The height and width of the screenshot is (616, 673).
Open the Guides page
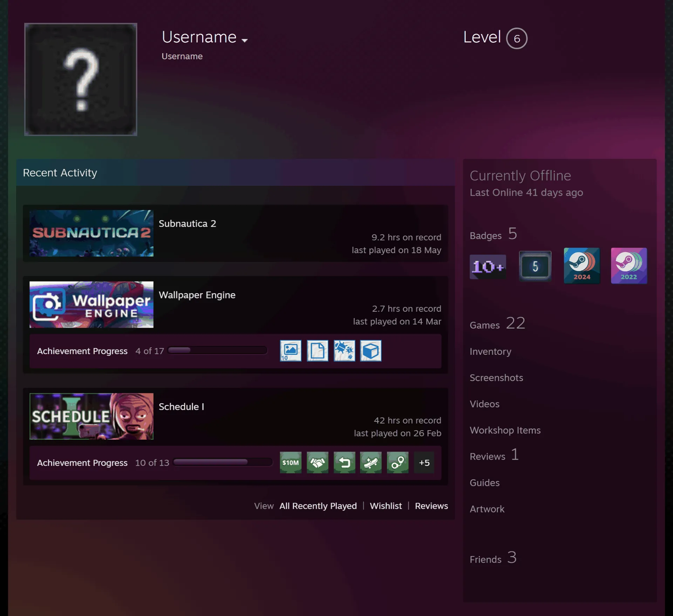click(x=484, y=483)
